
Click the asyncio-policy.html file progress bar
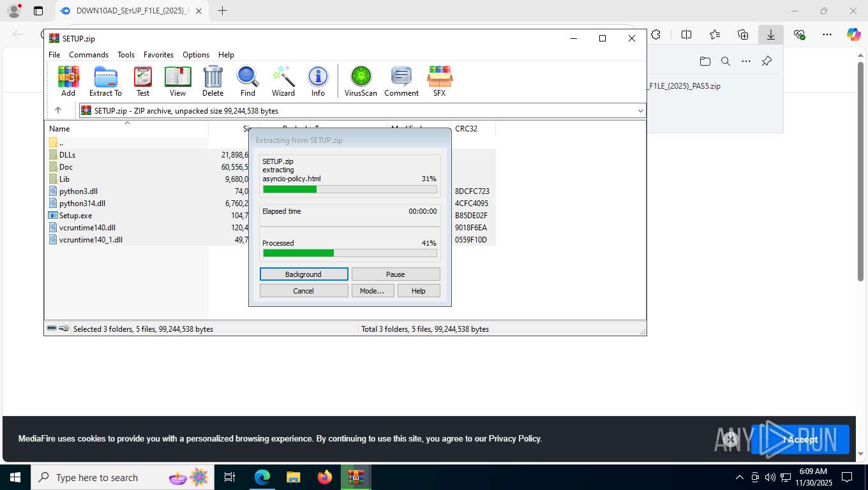click(350, 189)
